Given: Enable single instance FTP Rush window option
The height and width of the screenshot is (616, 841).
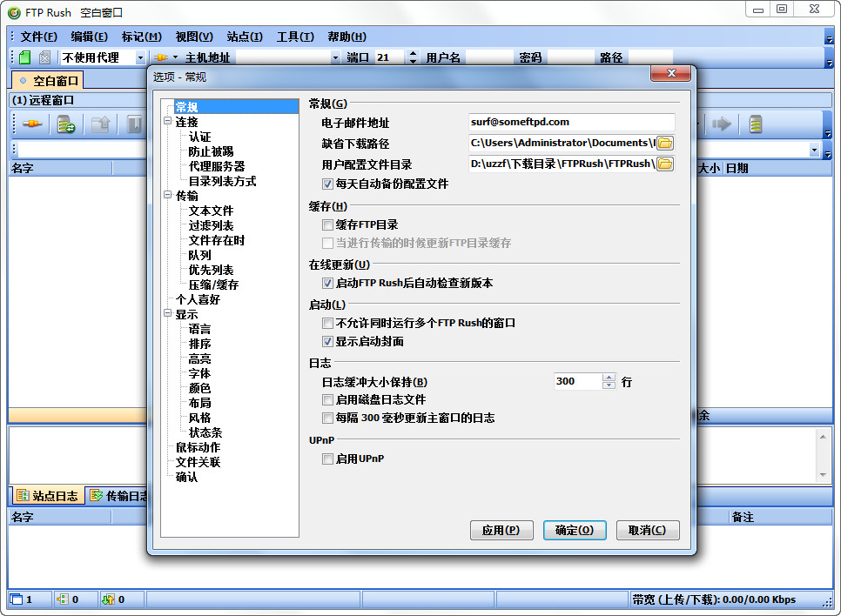Looking at the screenshot, I should (x=327, y=323).
